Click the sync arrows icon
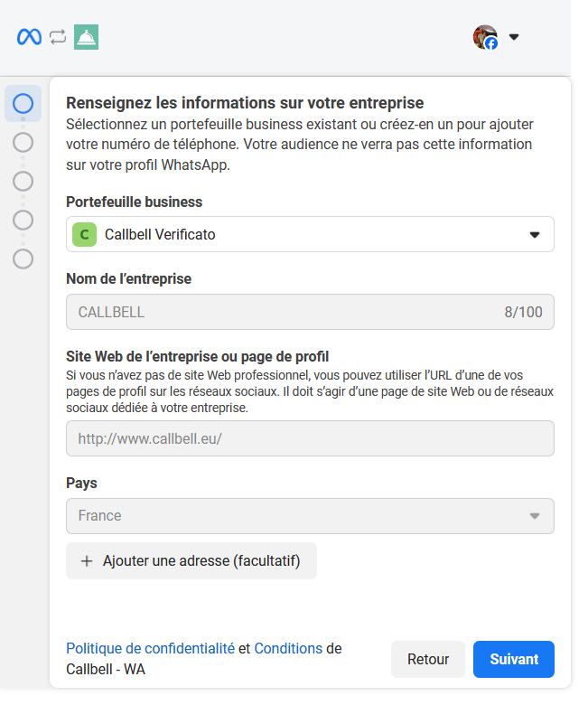588x705 pixels. [58, 37]
